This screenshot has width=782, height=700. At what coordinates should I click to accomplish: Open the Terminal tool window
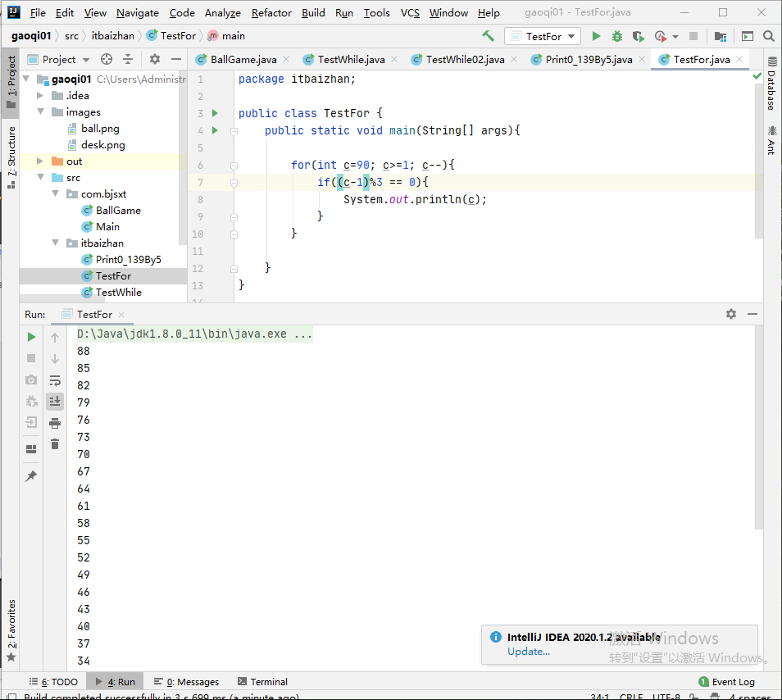262,681
